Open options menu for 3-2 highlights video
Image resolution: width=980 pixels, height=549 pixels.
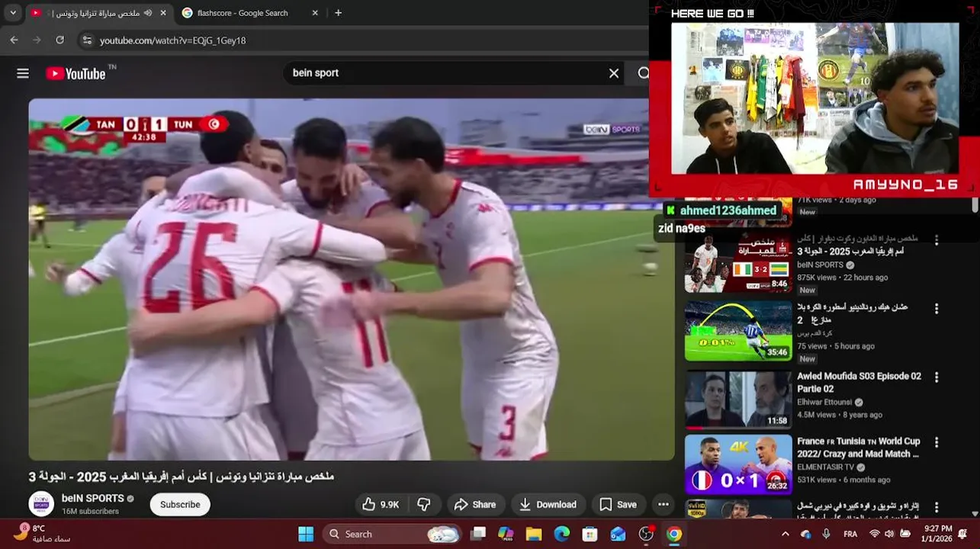[937, 240]
